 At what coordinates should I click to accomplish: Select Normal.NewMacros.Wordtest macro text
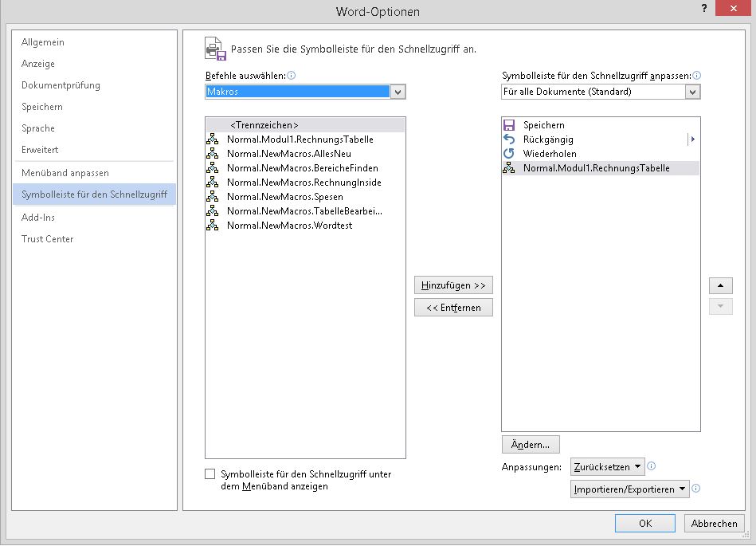(289, 226)
